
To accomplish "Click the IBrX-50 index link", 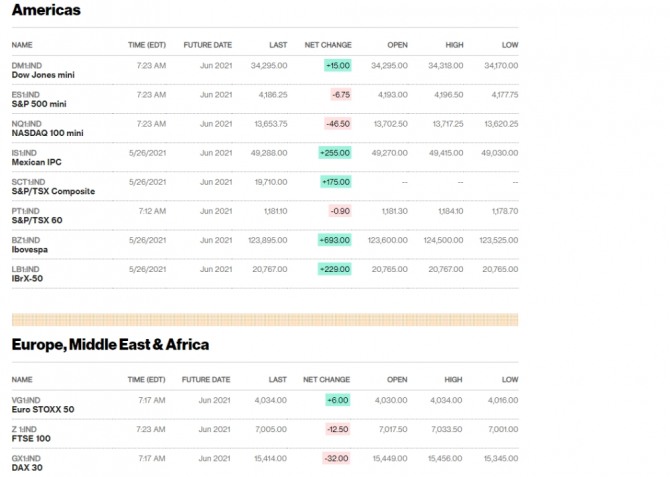I will click(x=29, y=277).
